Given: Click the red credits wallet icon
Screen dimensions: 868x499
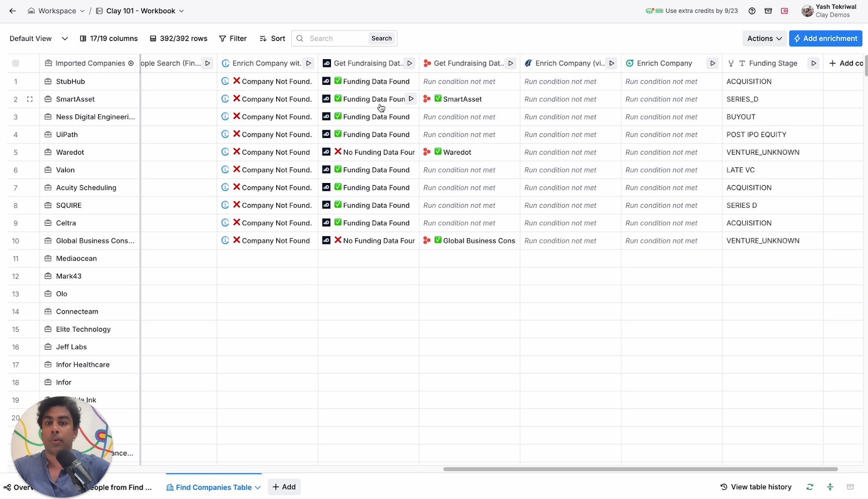Looking at the screenshot, I should 784,11.
